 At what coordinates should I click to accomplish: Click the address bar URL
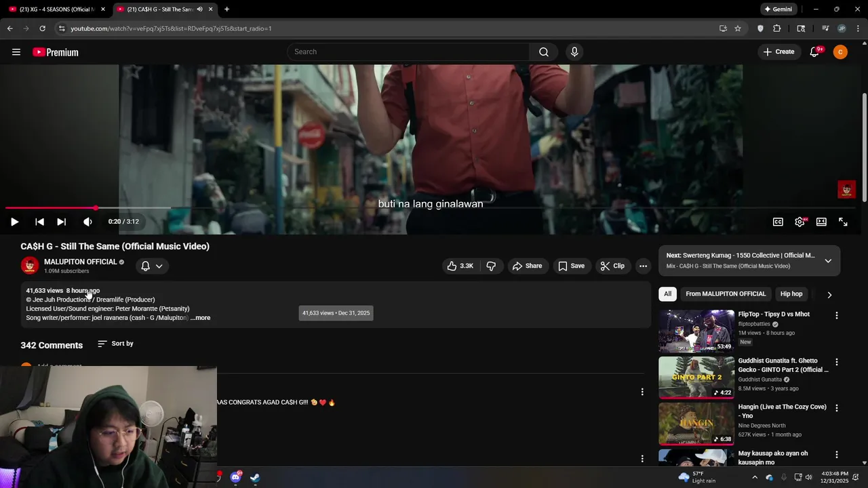pos(171,28)
